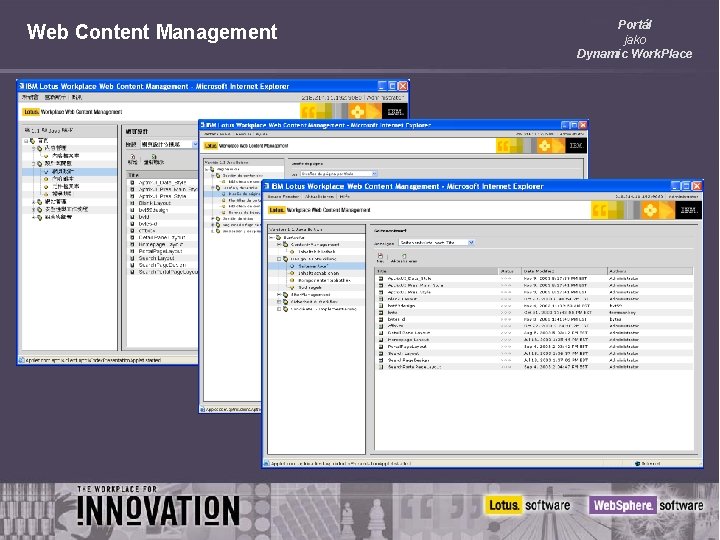Click the IBM logo in front window
Screen dimensions: 720x540
point(688,210)
